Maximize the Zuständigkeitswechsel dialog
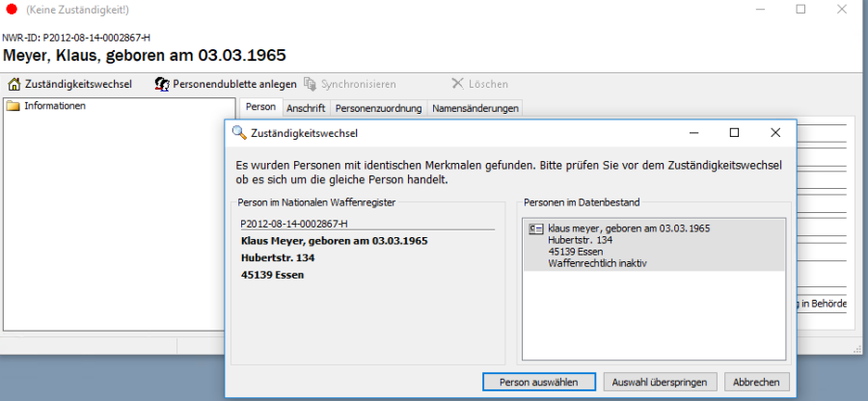This screenshot has width=868, height=401. (734, 133)
